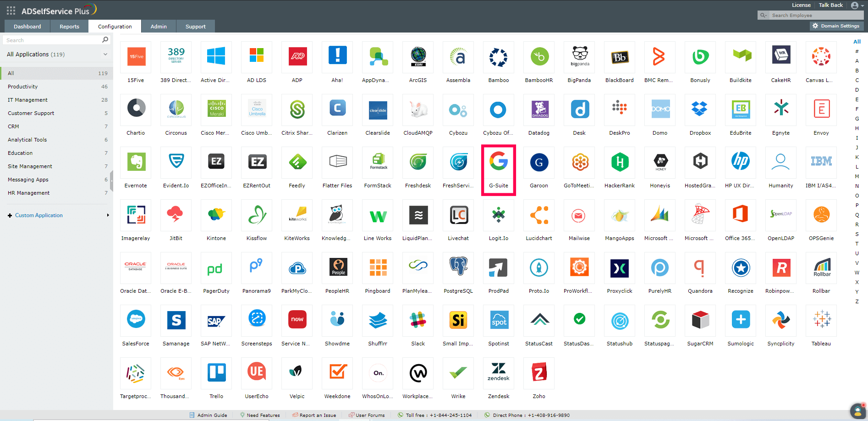Open the Reports tab
This screenshot has height=421, width=868.
tap(70, 27)
